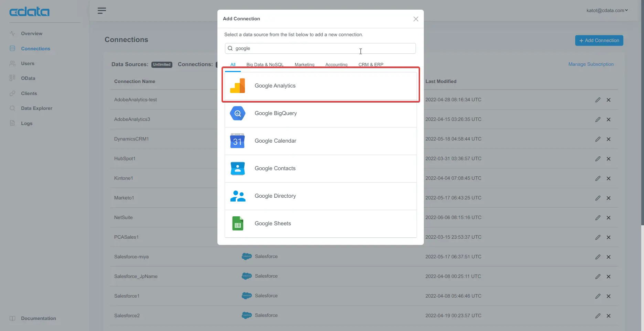
Task: Select the Salesforce1 connection name
Action: 127,296
